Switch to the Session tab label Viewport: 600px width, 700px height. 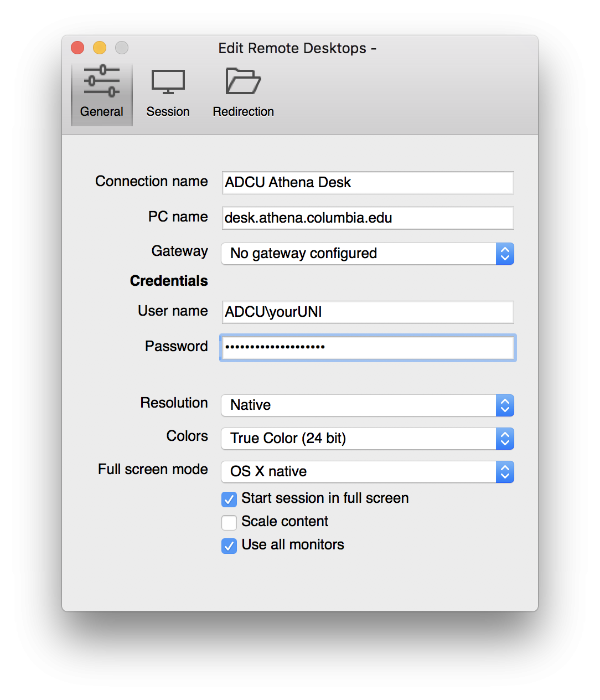168,111
